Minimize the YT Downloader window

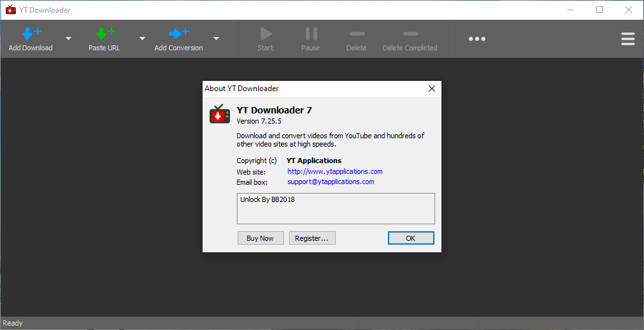pos(569,10)
